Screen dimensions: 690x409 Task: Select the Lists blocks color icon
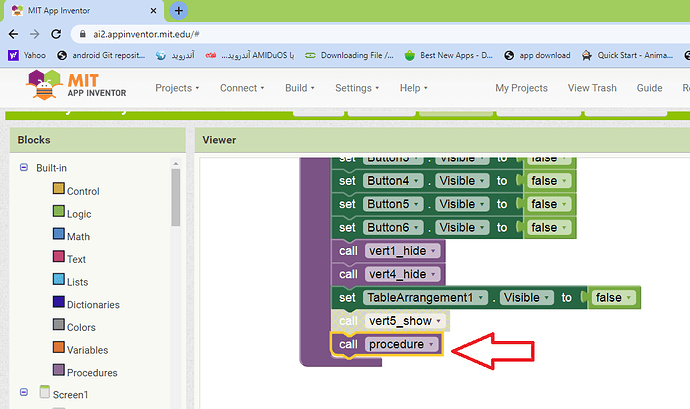[58, 281]
